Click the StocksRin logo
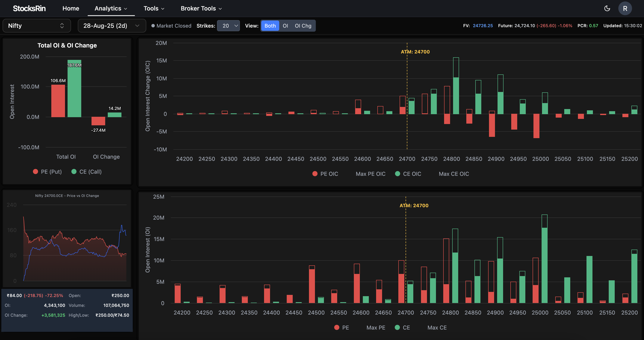Viewport: 644px width, 340px height. pos(29,9)
